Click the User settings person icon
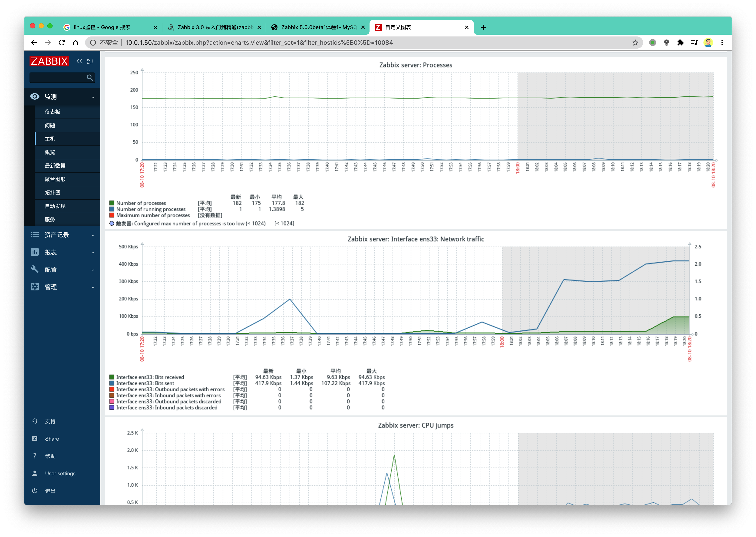 [35, 473]
